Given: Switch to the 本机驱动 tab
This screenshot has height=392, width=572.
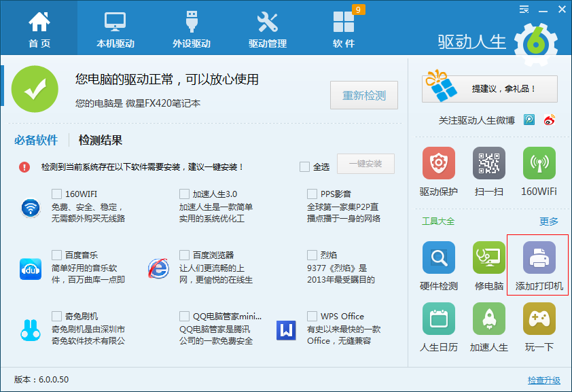Looking at the screenshot, I should click(115, 29).
